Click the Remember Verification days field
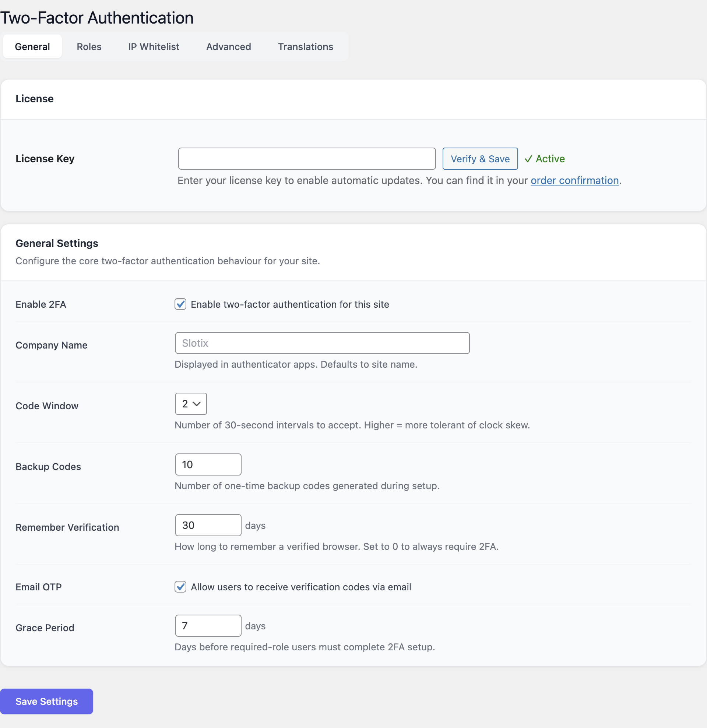This screenshot has width=707, height=728. (x=208, y=525)
